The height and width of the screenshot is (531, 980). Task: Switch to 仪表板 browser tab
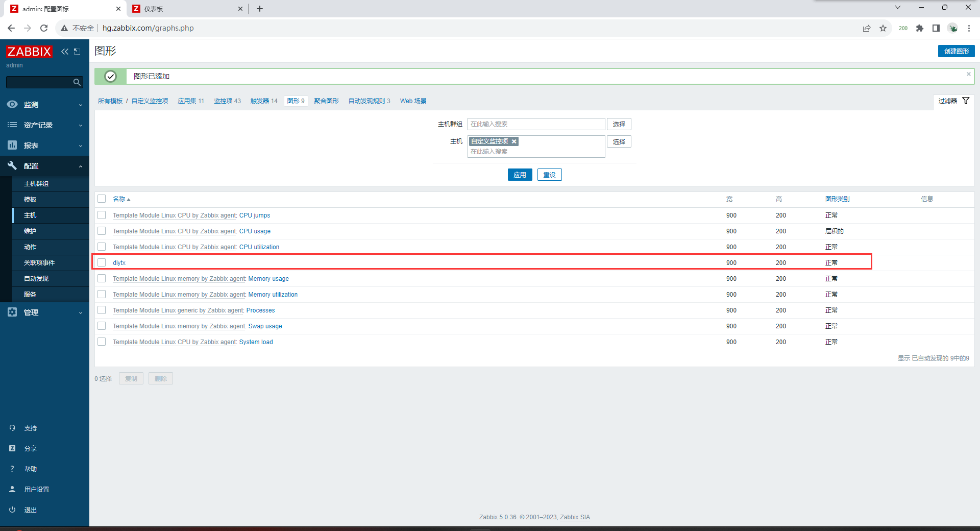187,9
